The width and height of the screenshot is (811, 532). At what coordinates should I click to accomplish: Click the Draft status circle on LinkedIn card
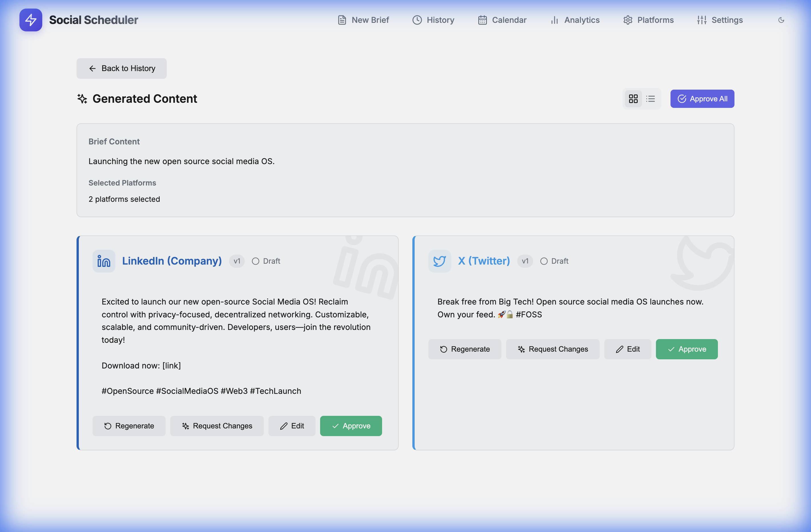(x=255, y=261)
